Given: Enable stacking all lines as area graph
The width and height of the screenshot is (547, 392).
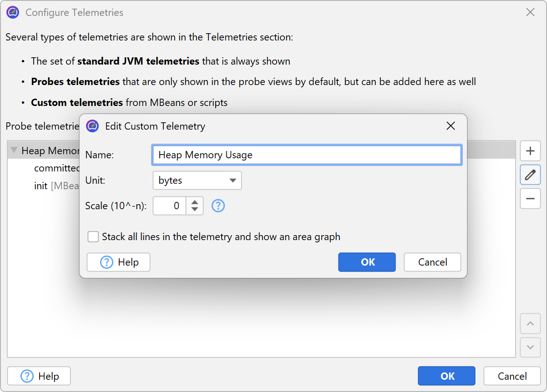Looking at the screenshot, I should [x=93, y=237].
